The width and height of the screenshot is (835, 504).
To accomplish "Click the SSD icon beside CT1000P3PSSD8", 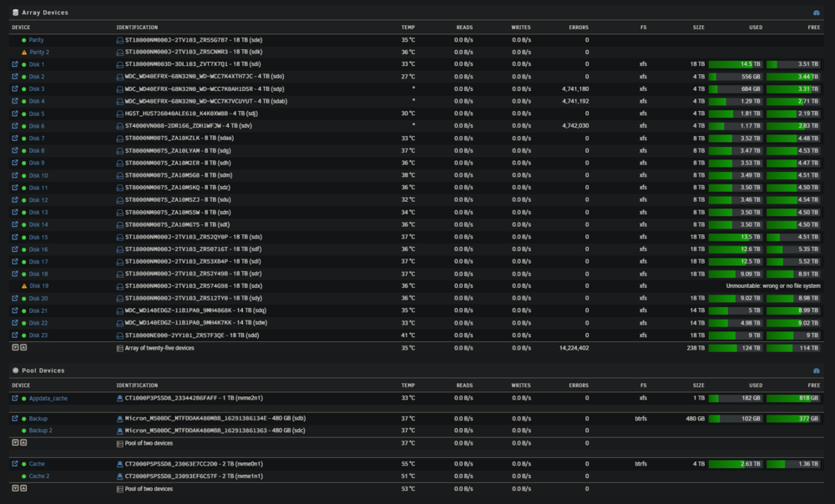I will coord(119,398).
